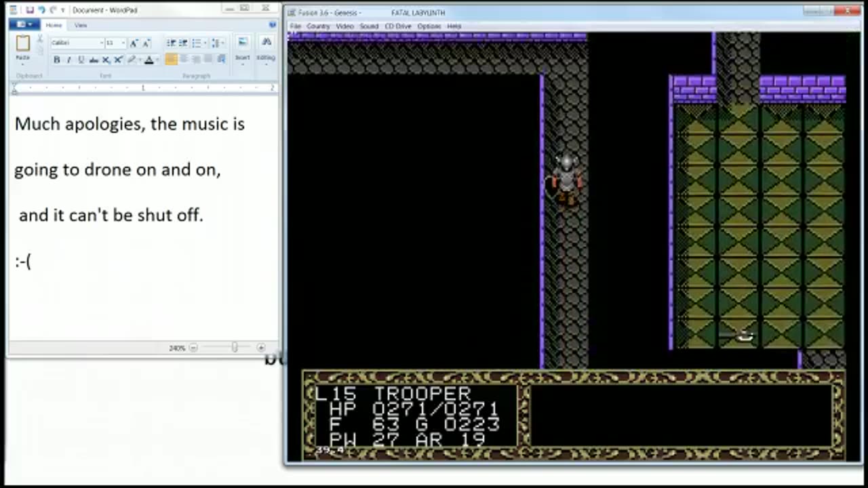Open the line spacing dropdown arrow
The height and width of the screenshot is (488, 868).
click(222, 43)
